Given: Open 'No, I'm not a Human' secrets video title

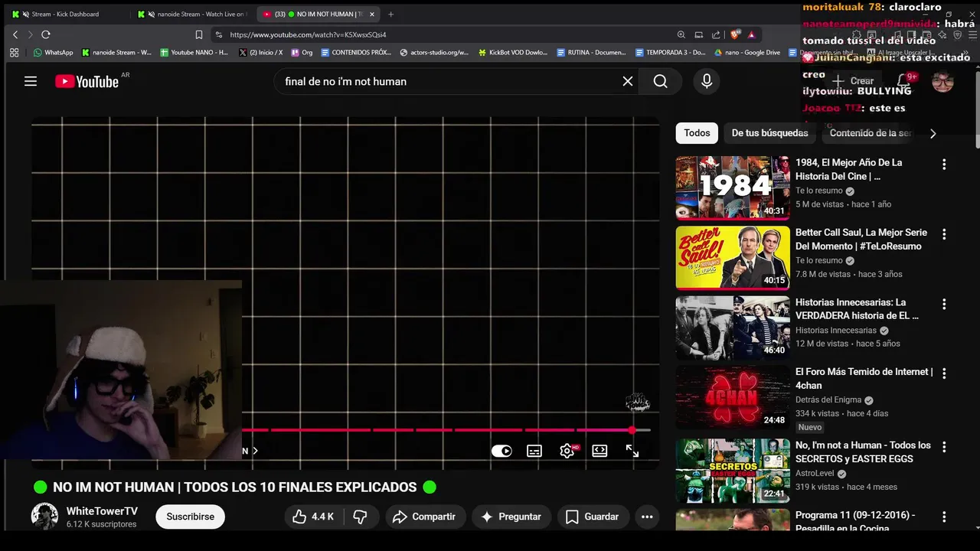Looking at the screenshot, I should 863,452.
